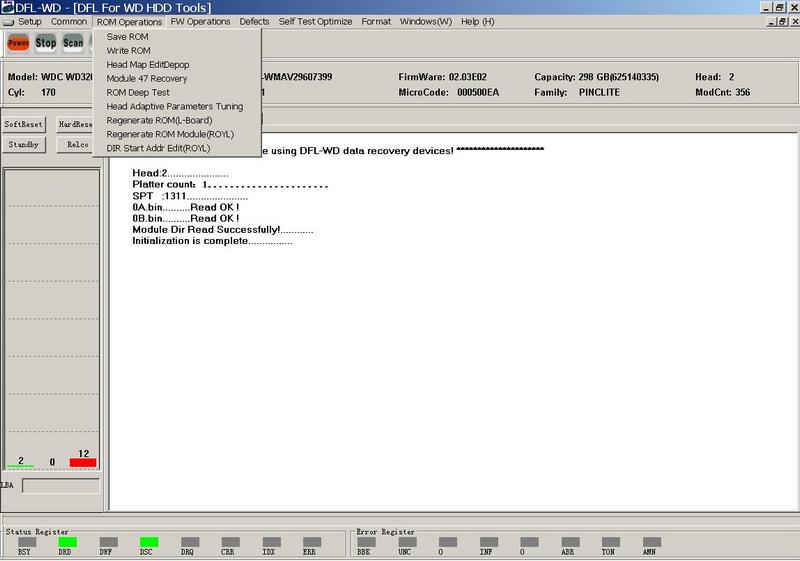
Task: Click the HardReset button
Action: (x=74, y=124)
